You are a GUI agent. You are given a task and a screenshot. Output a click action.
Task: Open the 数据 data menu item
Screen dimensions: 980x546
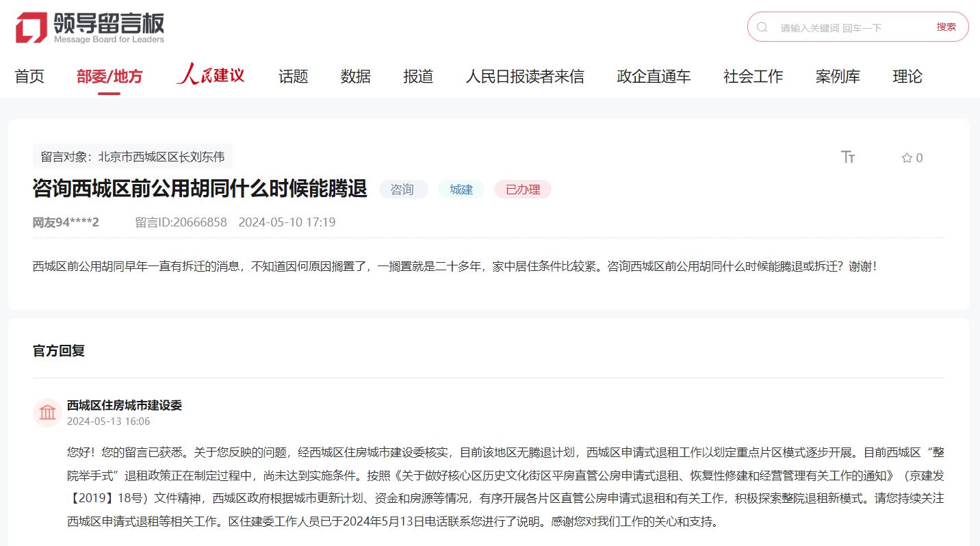coord(356,77)
